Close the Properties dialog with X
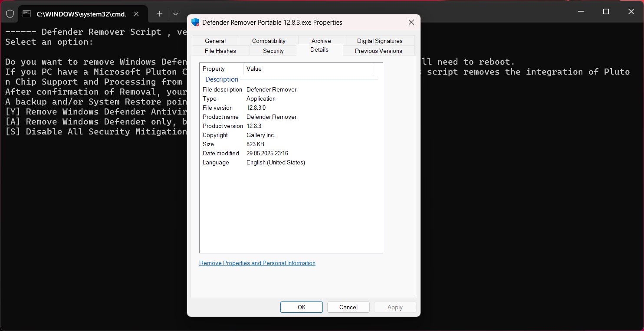 point(411,22)
